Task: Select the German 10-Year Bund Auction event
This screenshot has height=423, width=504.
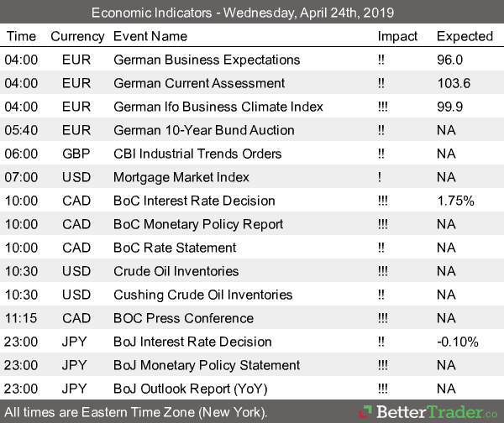Action: [x=204, y=130]
